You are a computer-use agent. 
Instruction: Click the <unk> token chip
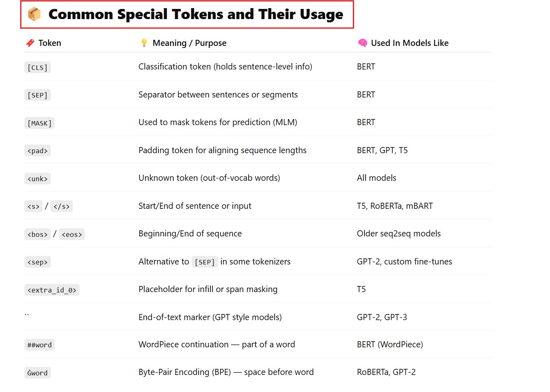(x=37, y=179)
